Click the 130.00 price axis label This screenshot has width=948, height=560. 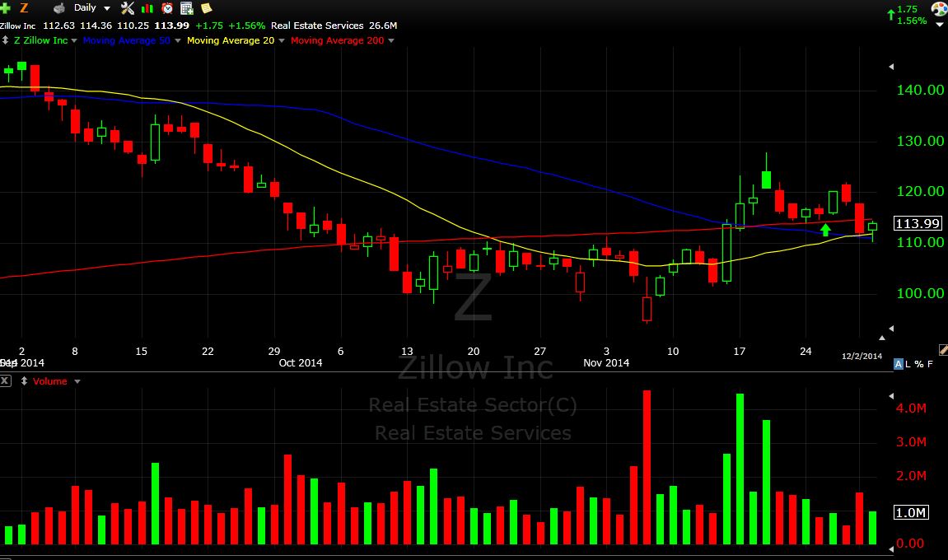[x=920, y=141]
